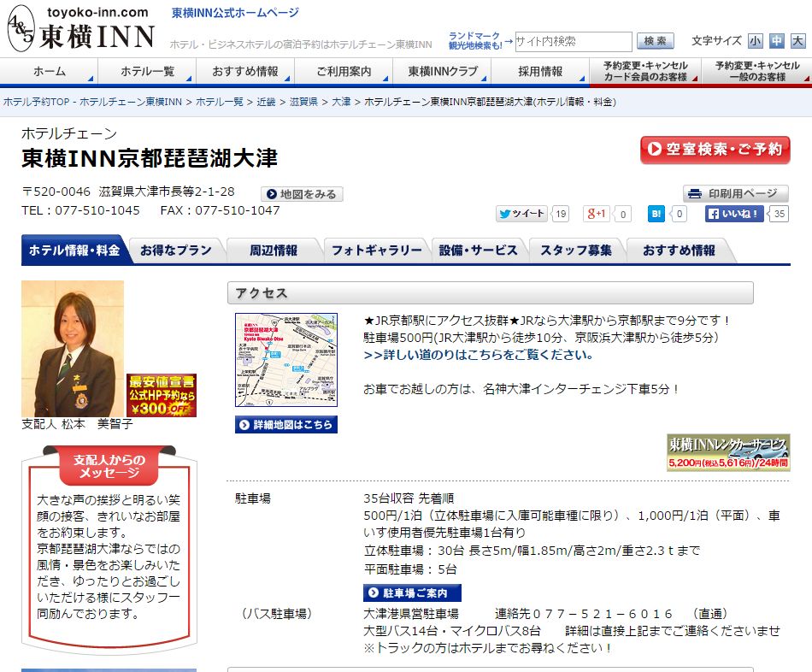The width and height of the screenshot is (812, 672).
Task: Click the アクセス section header
Action: point(490,292)
